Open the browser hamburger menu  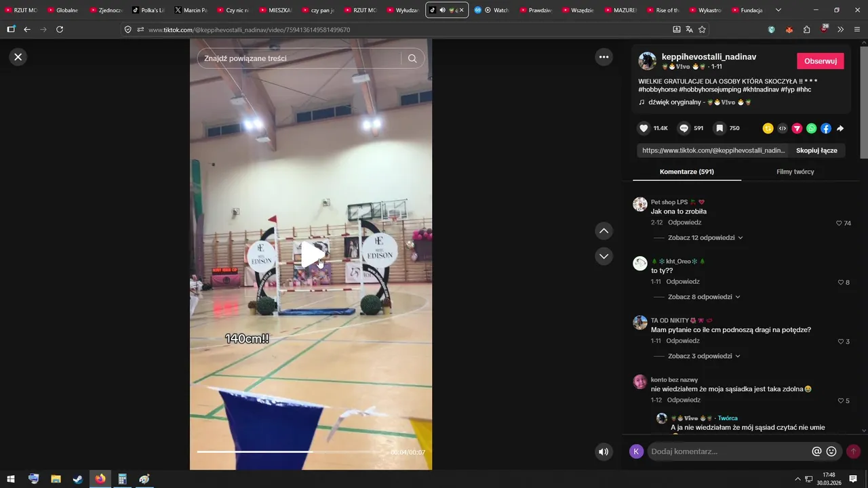point(858,29)
